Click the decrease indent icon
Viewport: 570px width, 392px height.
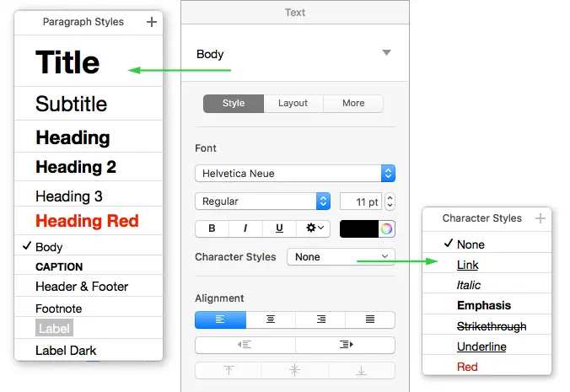[245, 345]
